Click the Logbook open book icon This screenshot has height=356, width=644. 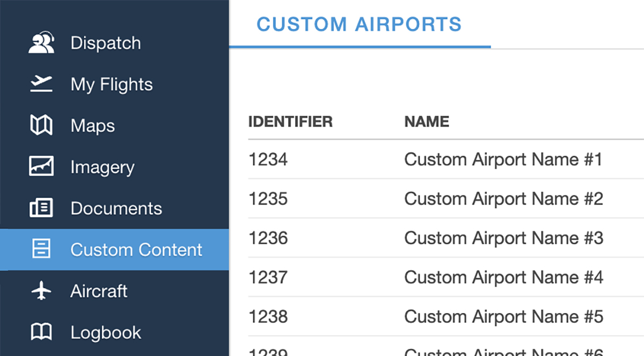[x=41, y=332]
